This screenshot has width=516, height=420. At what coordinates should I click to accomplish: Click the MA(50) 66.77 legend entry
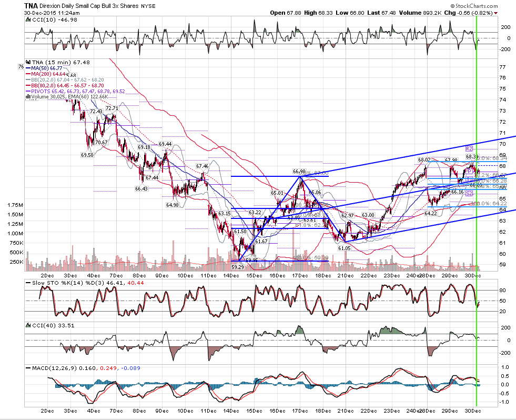44,68
